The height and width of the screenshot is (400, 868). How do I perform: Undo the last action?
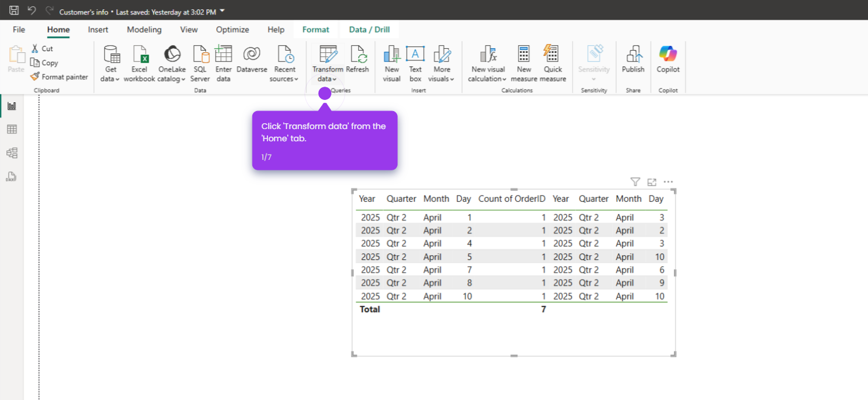31,10
